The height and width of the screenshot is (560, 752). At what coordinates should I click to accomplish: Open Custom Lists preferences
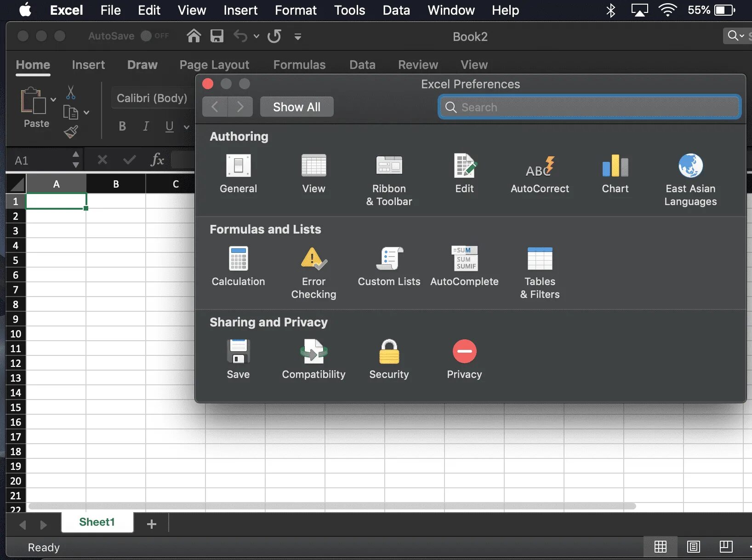pos(389,267)
